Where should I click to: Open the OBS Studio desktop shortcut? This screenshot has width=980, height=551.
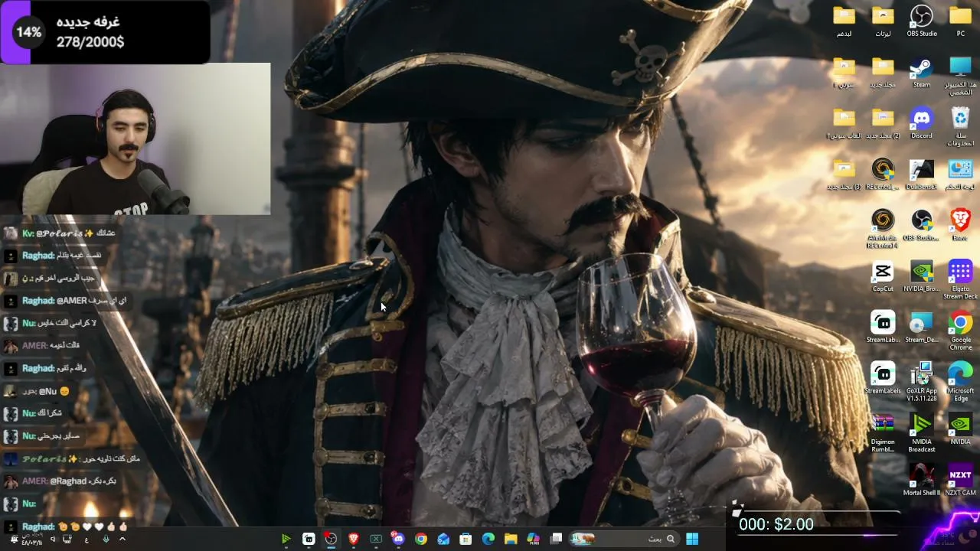click(x=921, y=21)
